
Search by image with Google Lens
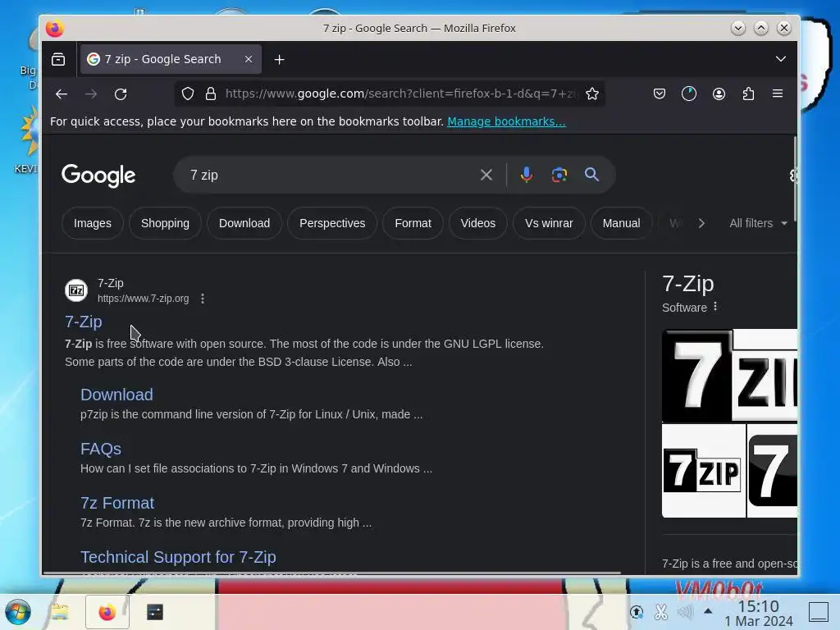pyautogui.click(x=559, y=175)
